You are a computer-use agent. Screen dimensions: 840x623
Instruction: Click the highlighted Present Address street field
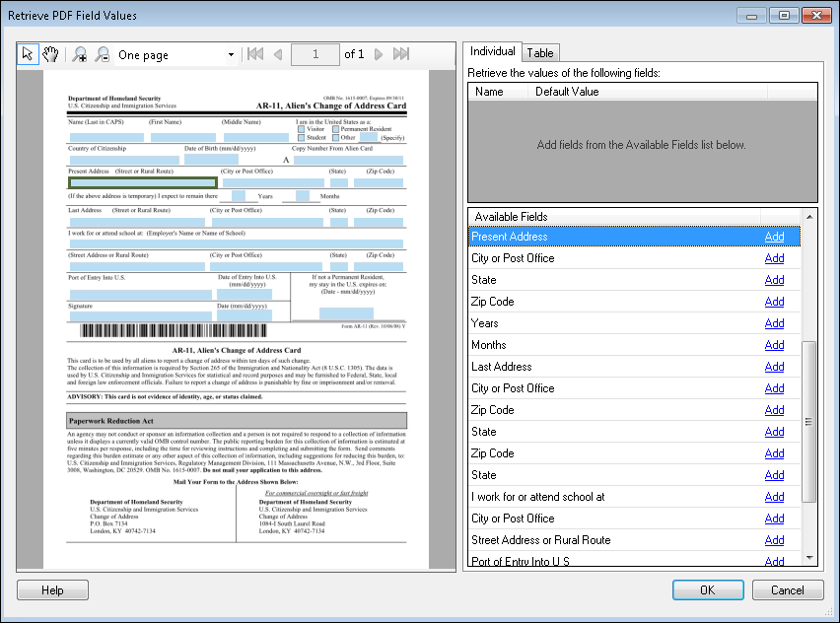pos(143,182)
